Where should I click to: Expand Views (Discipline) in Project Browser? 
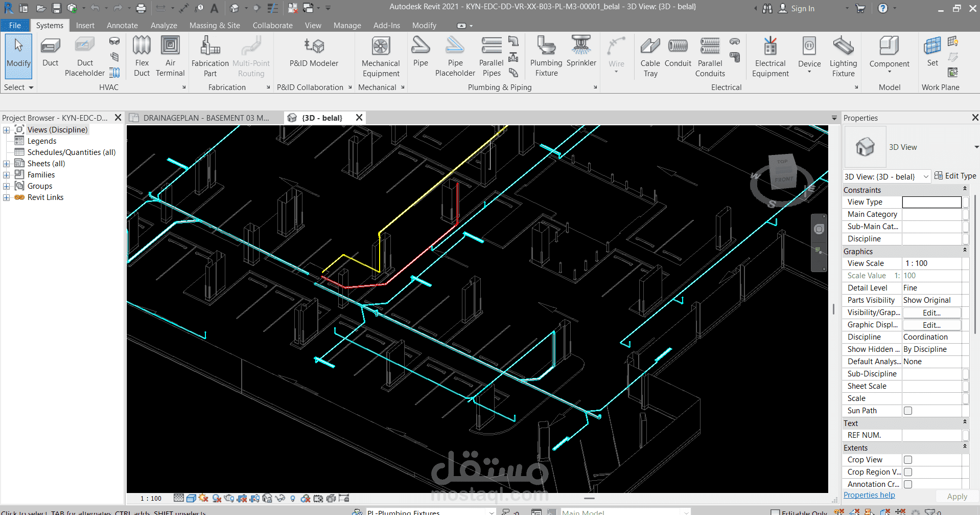click(x=6, y=130)
